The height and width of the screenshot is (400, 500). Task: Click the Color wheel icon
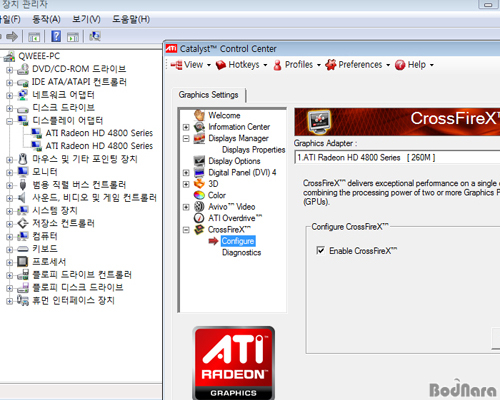(199, 195)
